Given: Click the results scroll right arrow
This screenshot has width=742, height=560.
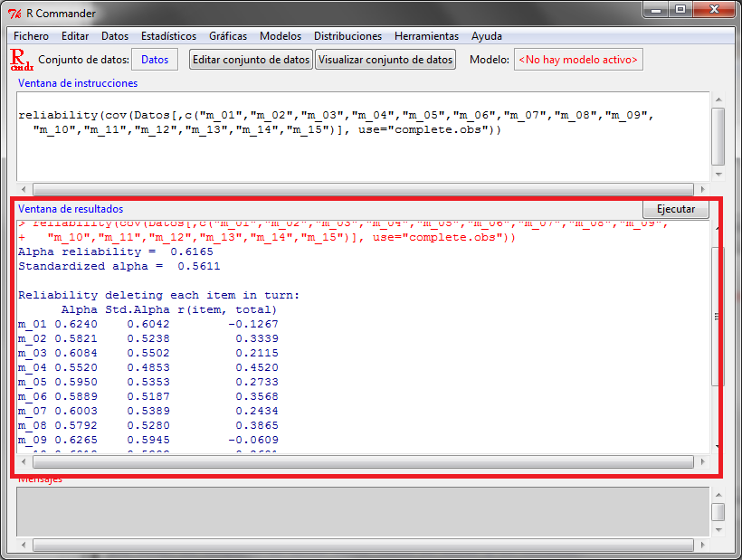Looking at the screenshot, I should point(702,461).
